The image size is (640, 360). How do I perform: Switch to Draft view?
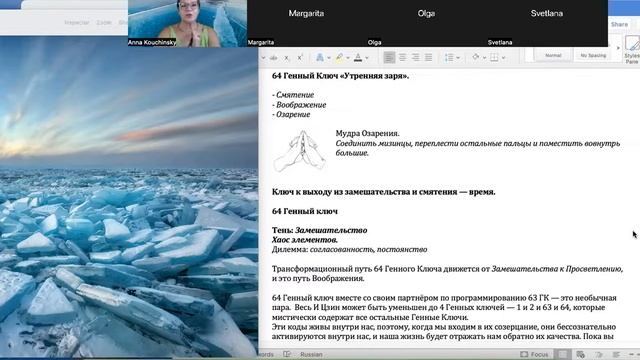pos(616,354)
